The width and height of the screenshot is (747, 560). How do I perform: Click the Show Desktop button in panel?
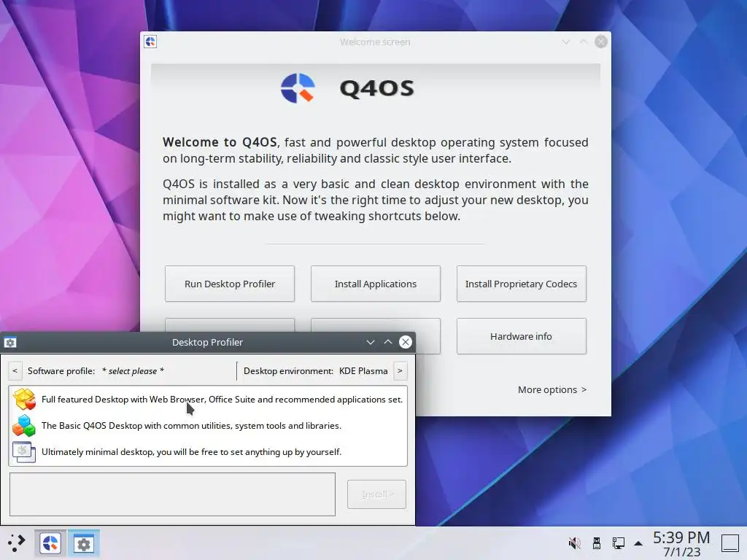tap(729, 543)
